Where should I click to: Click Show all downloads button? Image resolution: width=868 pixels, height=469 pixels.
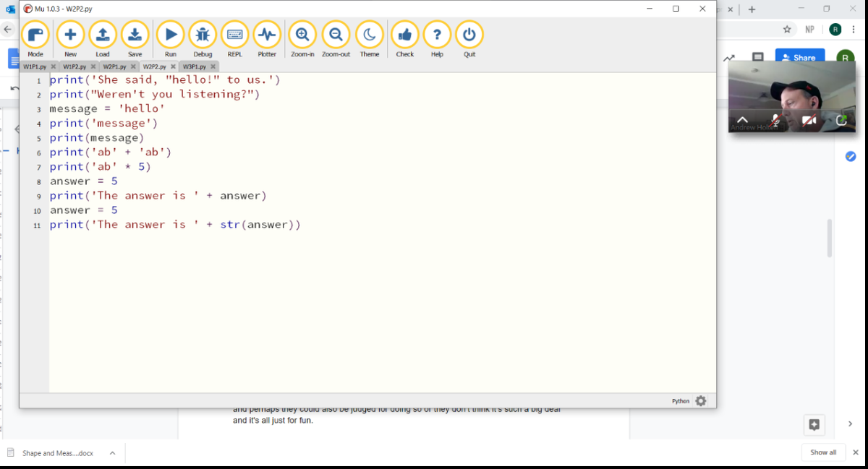(x=823, y=452)
